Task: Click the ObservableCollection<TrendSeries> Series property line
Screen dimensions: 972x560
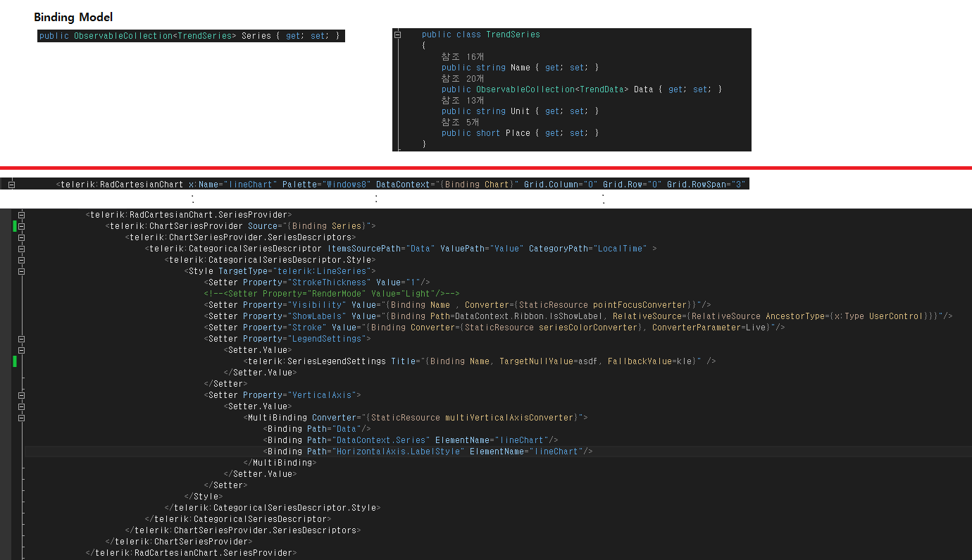Action: (x=191, y=36)
